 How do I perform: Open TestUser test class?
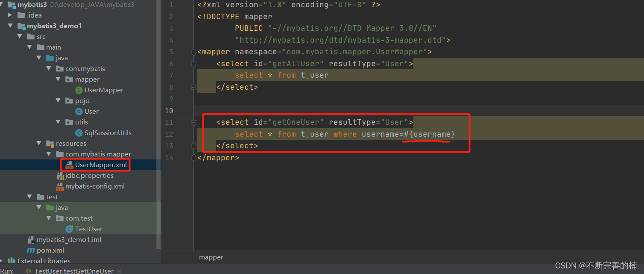[89, 229]
